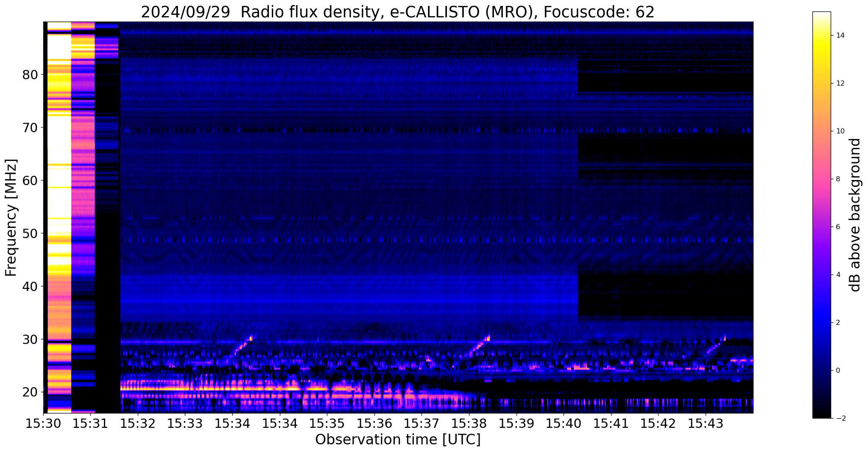Screen dimensions: 868x452
Task: Click the 15:39 time tick label
Action: coord(516,423)
